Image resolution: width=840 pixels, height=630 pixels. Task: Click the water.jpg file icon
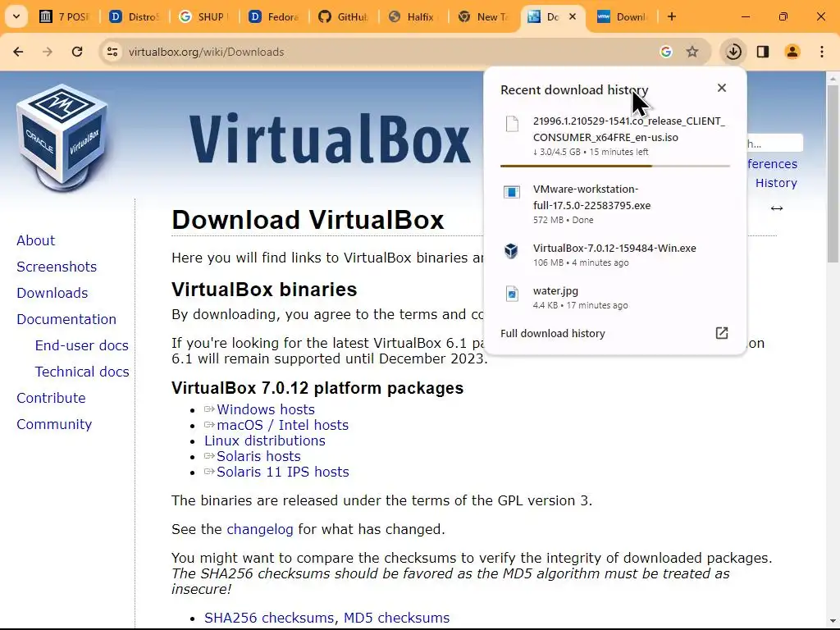(x=512, y=294)
